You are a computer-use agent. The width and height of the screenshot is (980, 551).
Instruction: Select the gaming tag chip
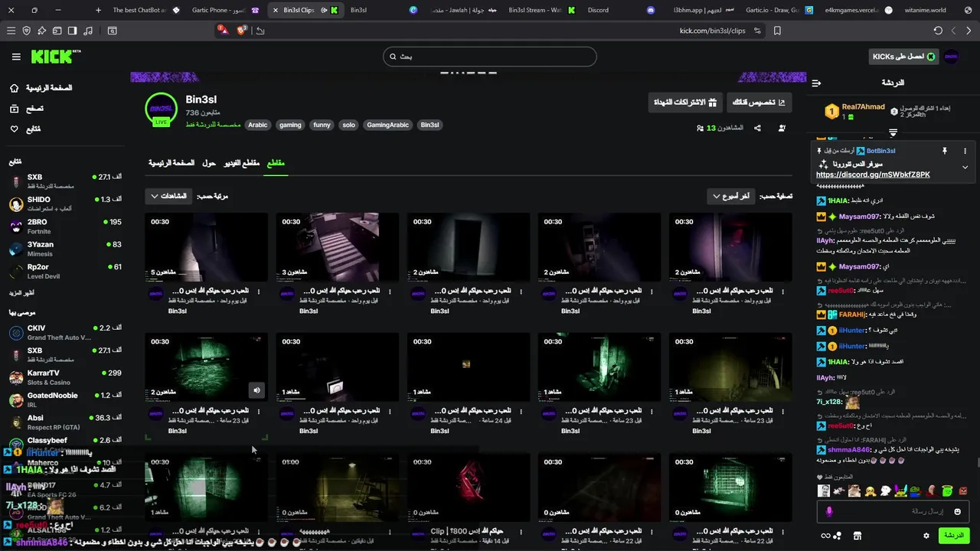(290, 125)
